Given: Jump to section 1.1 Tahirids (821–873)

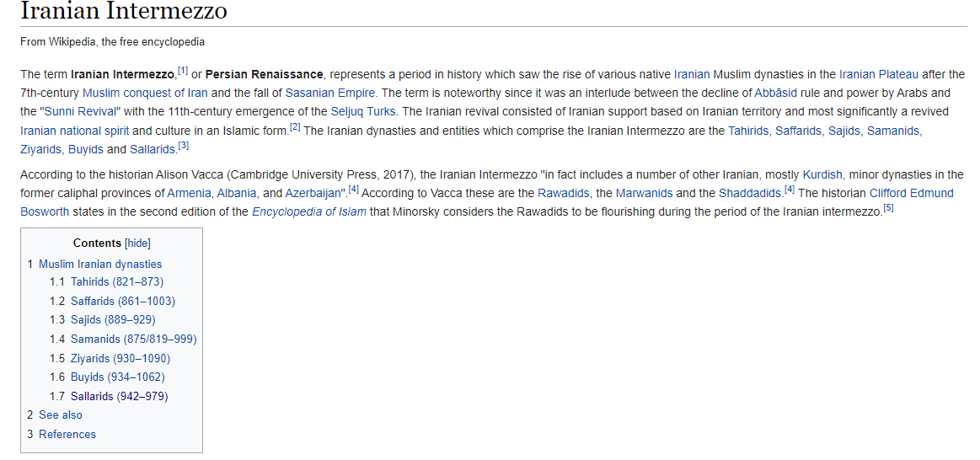Looking at the screenshot, I should pos(117,281).
